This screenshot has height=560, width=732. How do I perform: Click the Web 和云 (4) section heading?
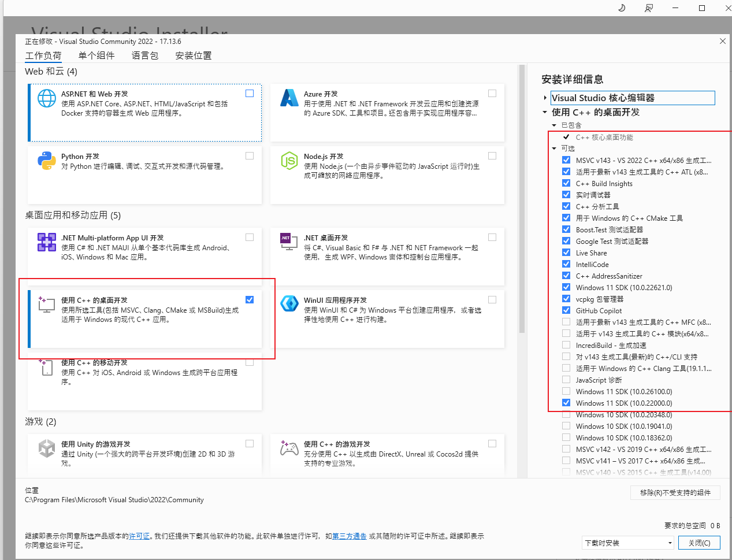(51, 72)
